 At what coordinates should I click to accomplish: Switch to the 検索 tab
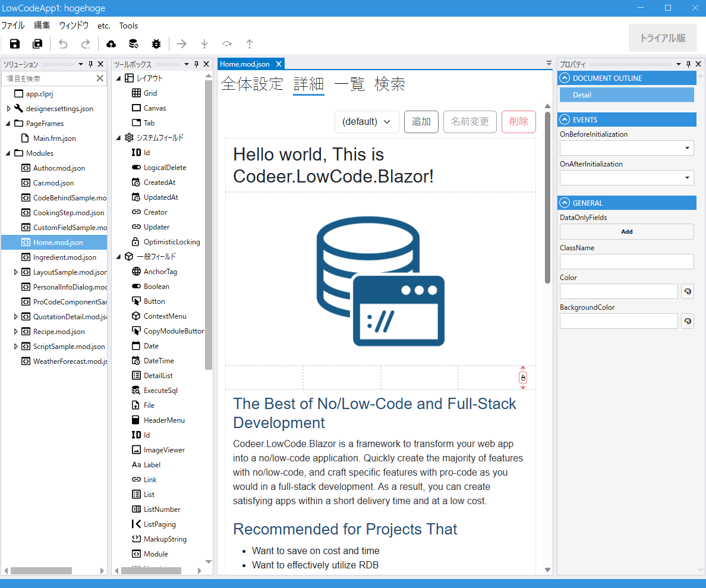click(390, 84)
